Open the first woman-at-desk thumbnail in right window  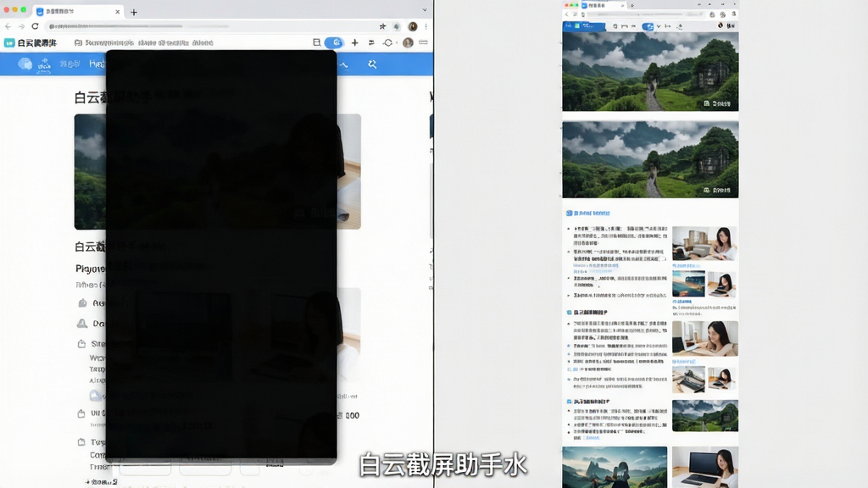pos(704,243)
